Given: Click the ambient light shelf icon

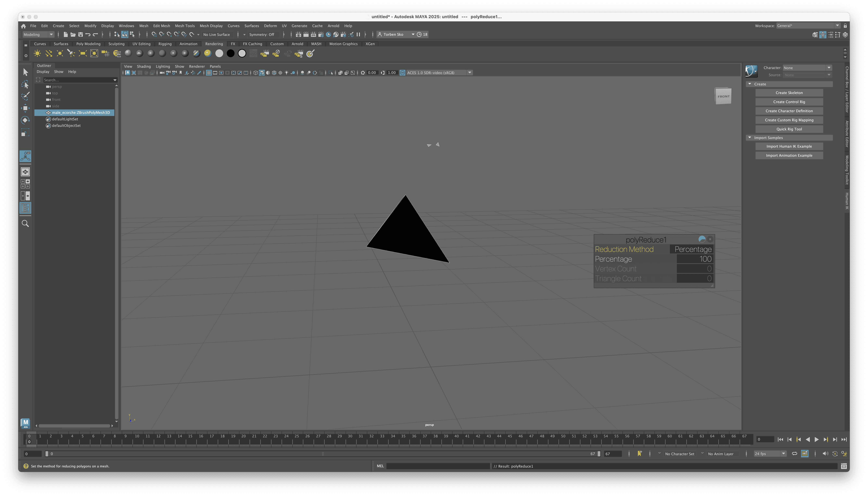Looking at the screenshot, I should 37,53.
